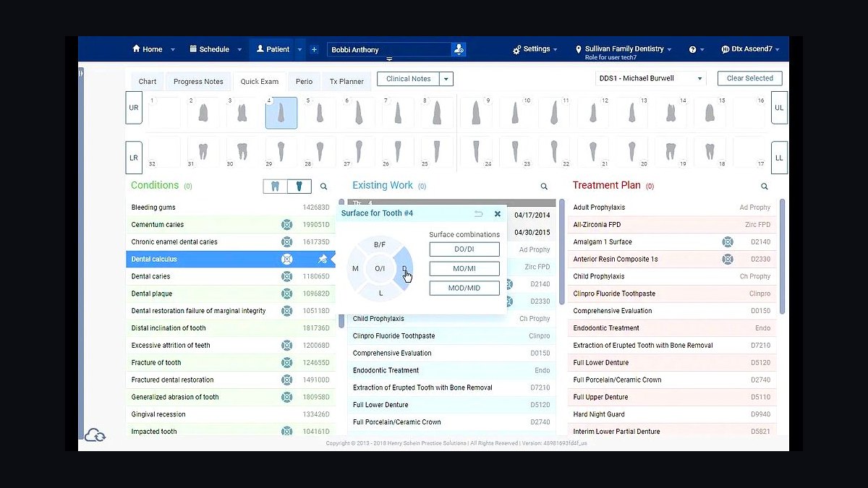Open patient search icon next to Bobbi Anthony
Image resolution: width=868 pixels, height=488 pixels.
coord(458,49)
